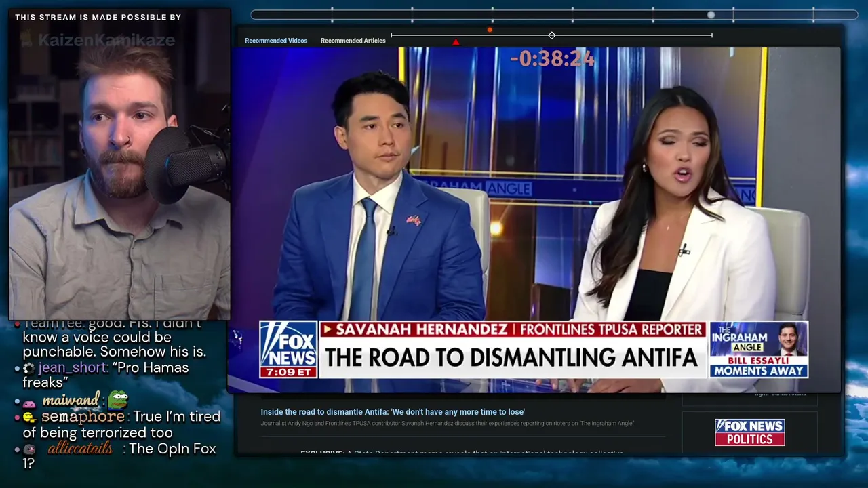Select the red triangle timeline marker

click(456, 42)
